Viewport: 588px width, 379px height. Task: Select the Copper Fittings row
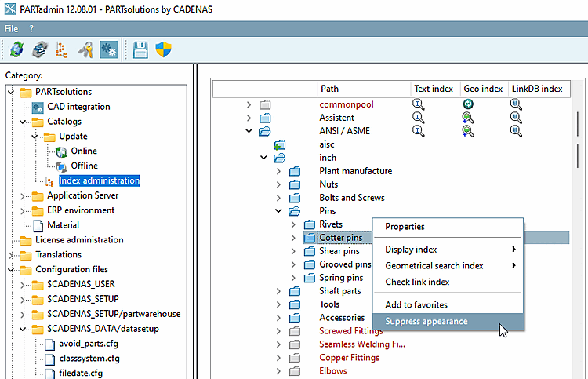click(x=349, y=358)
